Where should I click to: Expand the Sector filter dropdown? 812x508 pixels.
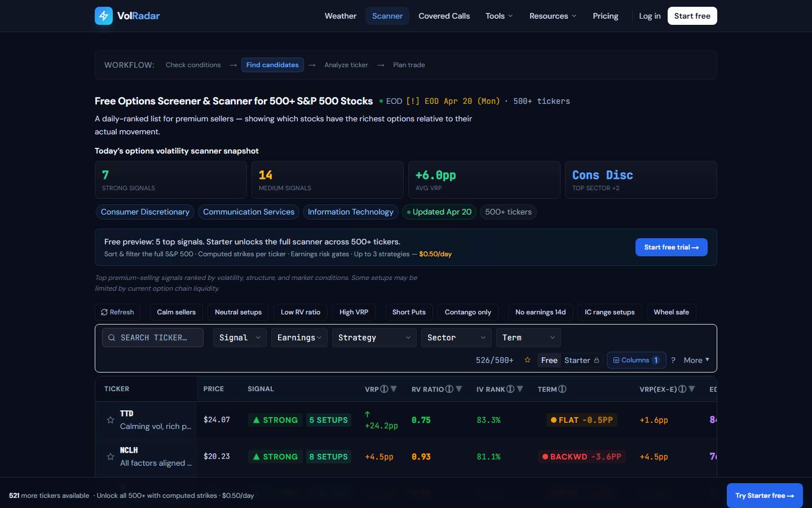coord(456,338)
